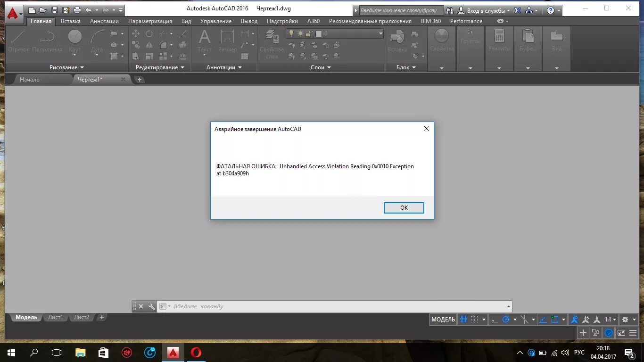The height and width of the screenshot is (362, 644).
Task: Click the Plot printer icon
Action: (77, 10)
